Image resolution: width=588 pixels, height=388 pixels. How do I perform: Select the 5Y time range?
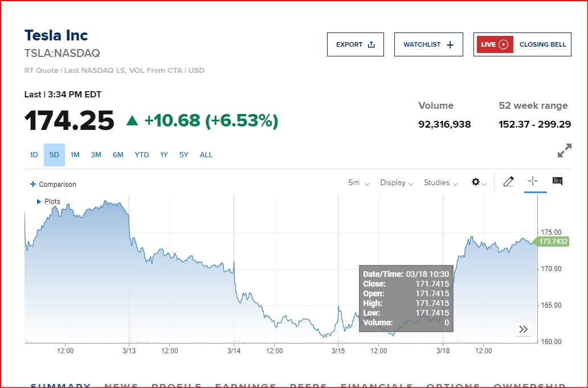tap(183, 155)
